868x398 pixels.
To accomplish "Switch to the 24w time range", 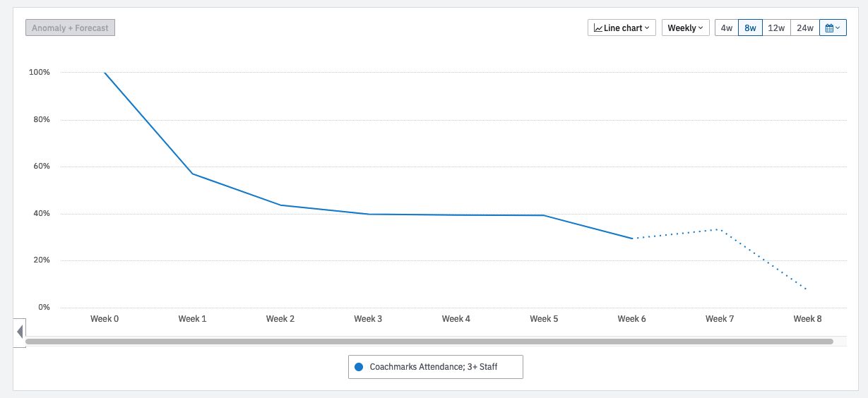I will click(804, 28).
